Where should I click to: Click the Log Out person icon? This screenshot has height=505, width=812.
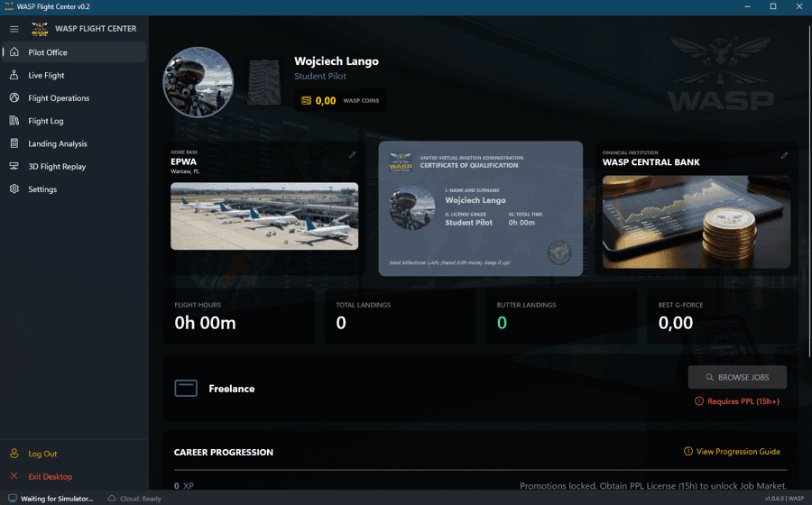tap(14, 454)
